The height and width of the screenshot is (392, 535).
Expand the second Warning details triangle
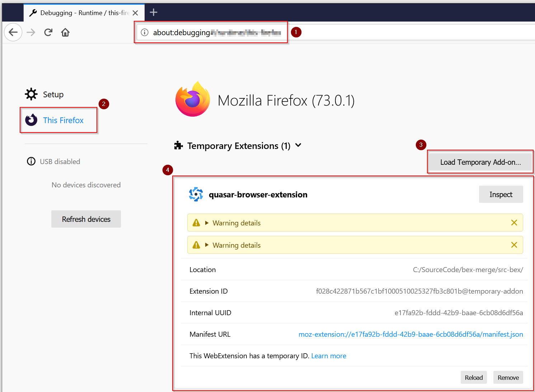point(207,245)
